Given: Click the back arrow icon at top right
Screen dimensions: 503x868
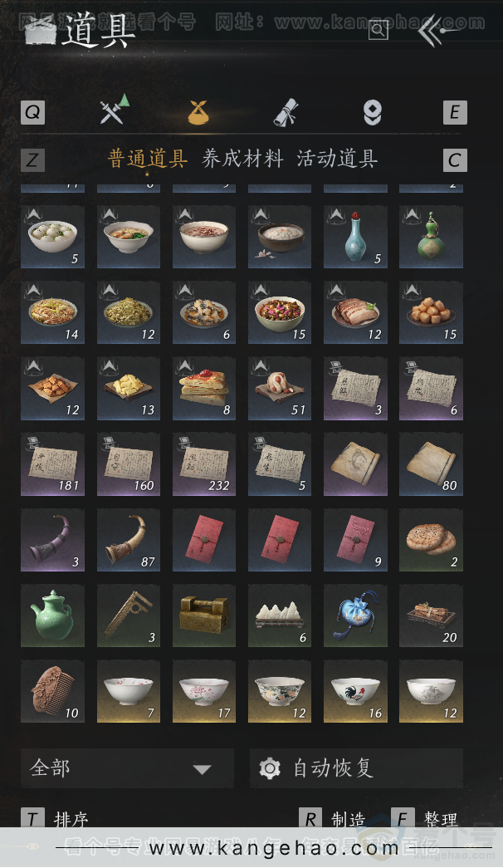Looking at the screenshot, I should point(437,31).
